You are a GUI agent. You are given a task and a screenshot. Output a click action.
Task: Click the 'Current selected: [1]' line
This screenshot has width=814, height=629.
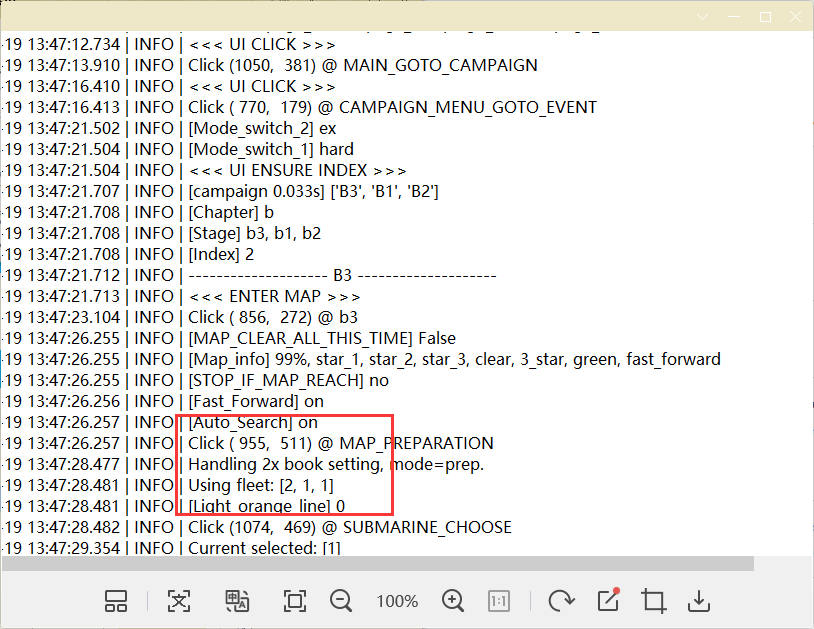coord(264,548)
